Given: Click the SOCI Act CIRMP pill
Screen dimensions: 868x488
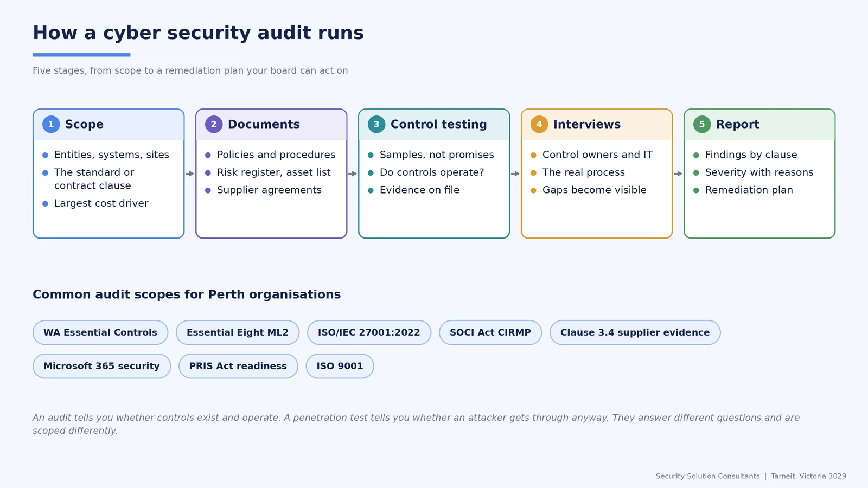Looking at the screenshot, I should pyautogui.click(x=490, y=332).
